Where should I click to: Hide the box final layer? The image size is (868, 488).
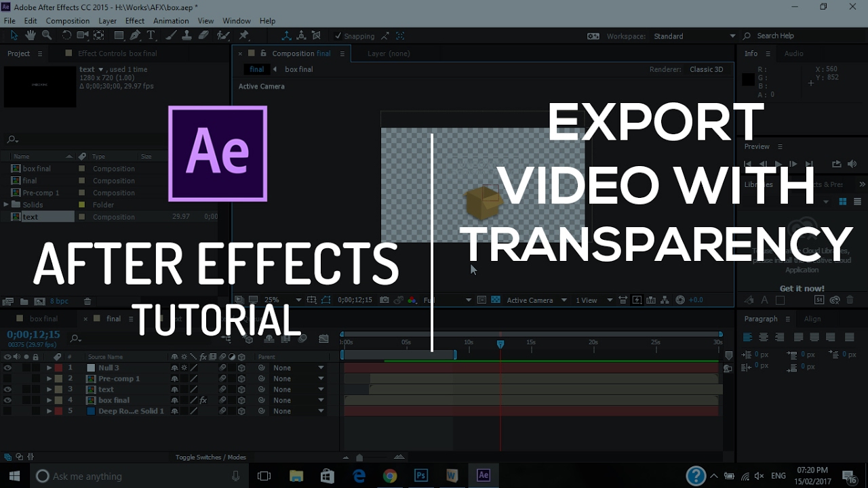[x=7, y=401]
